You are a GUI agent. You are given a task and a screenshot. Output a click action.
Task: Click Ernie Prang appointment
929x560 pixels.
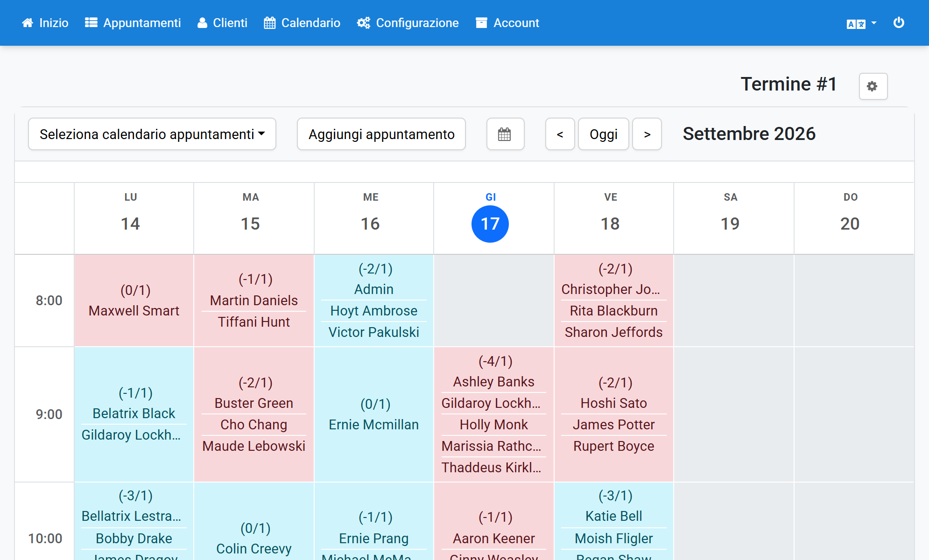point(374,539)
